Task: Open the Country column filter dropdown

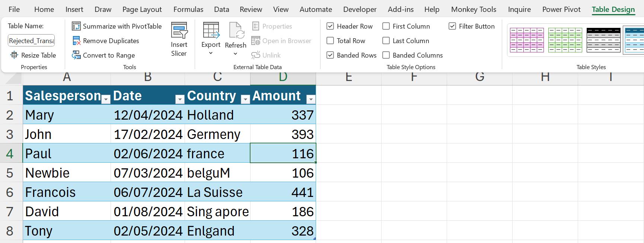Action: pos(245,99)
